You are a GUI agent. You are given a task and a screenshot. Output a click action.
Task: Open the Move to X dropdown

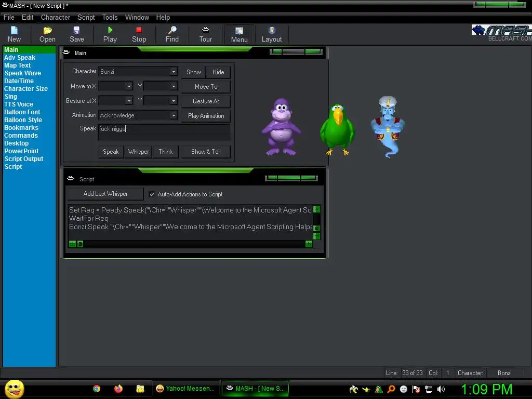coord(129,86)
